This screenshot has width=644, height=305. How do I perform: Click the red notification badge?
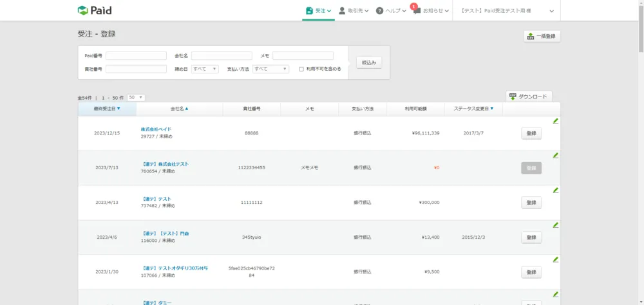pyautogui.click(x=414, y=6)
